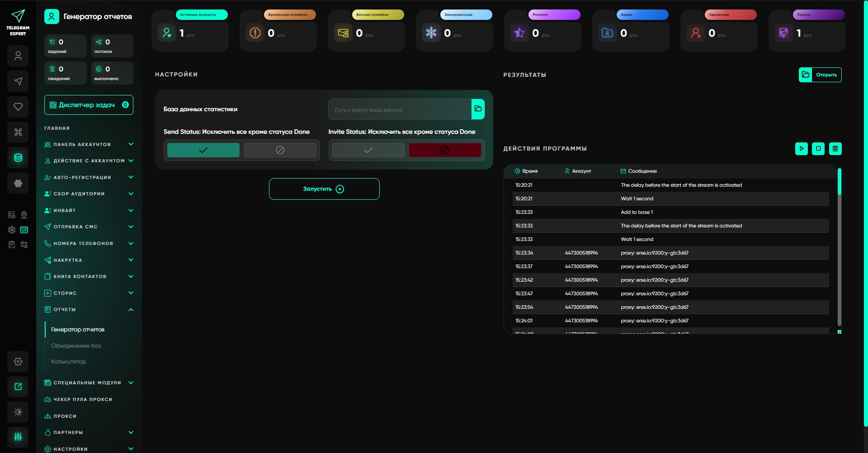Expand ДЕЙСТВИЕ С АККАУНТОМ section
This screenshot has width=868, height=453.
89,160
